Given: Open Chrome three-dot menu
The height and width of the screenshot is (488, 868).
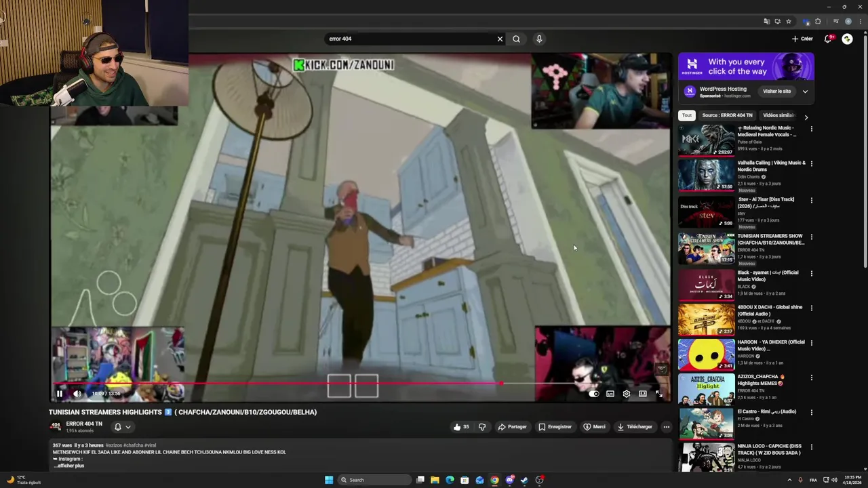Looking at the screenshot, I should coord(861,22).
